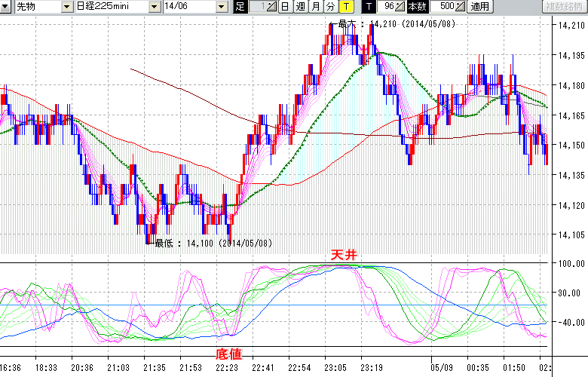Select the 分 minute timeframe

click(x=331, y=7)
